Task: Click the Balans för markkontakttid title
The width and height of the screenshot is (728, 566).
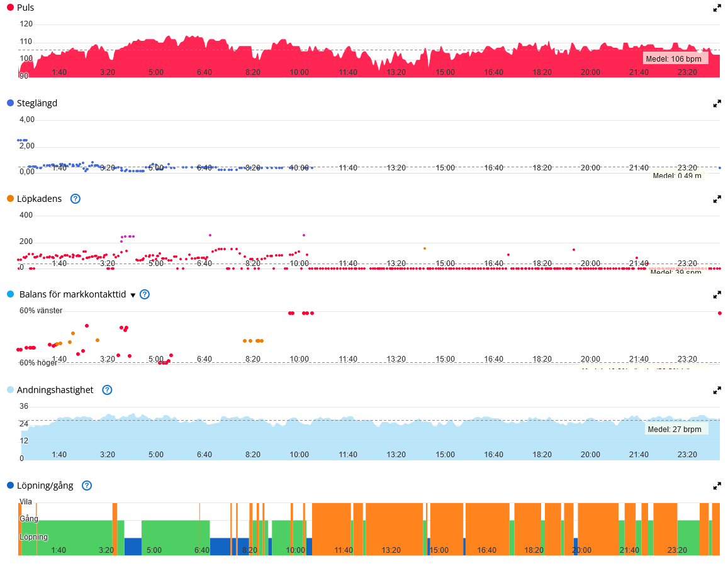Action: (x=73, y=294)
